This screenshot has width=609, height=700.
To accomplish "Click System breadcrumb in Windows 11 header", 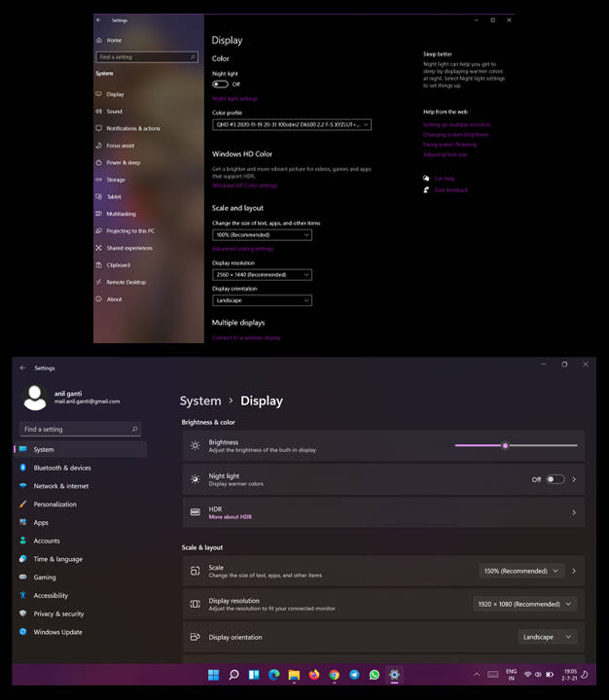I will [x=200, y=401].
